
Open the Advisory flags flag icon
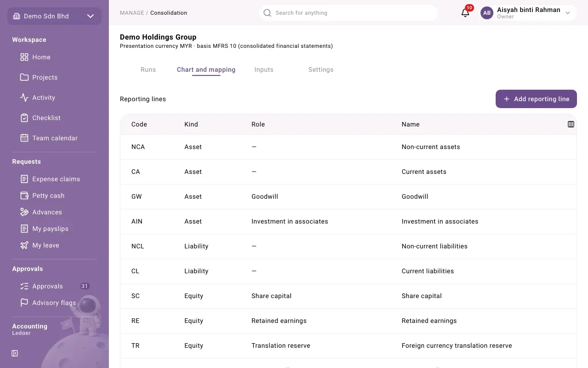click(24, 303)
